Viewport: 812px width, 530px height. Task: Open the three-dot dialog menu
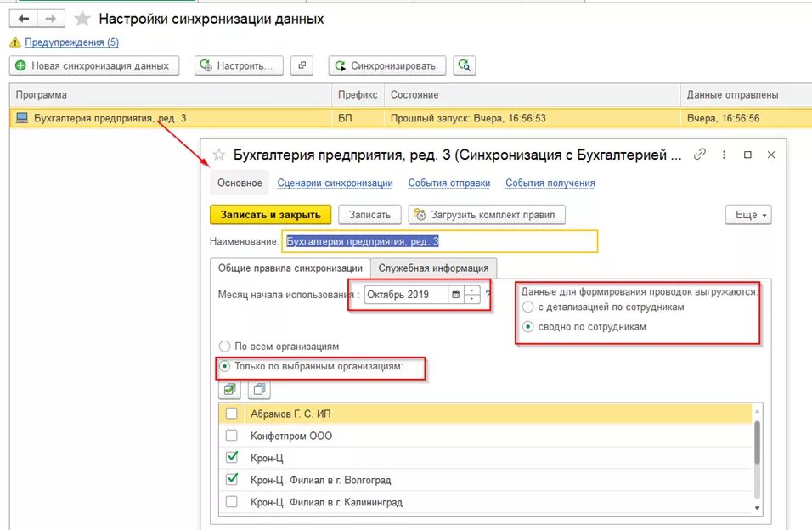pyautogui.click(x=724, y=155)
